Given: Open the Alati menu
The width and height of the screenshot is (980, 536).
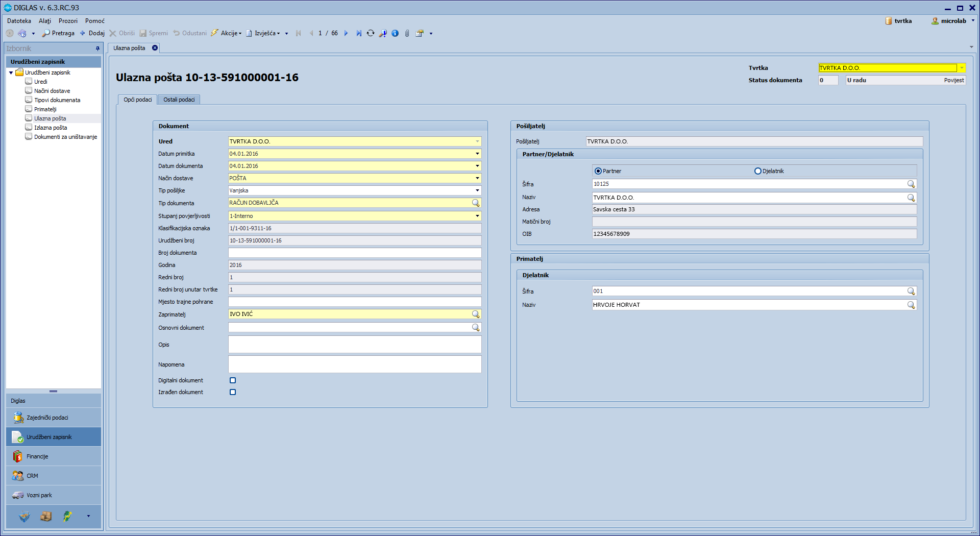Looking at the screenshot, I should pyautogui.click(x=45, y=21).
